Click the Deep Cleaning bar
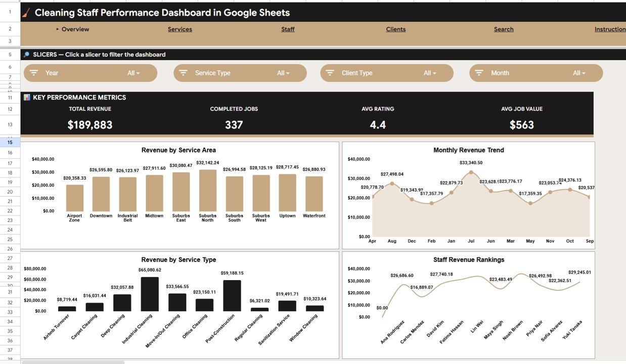The height and width of the screenshot is (364, 626). pos(122,303)
